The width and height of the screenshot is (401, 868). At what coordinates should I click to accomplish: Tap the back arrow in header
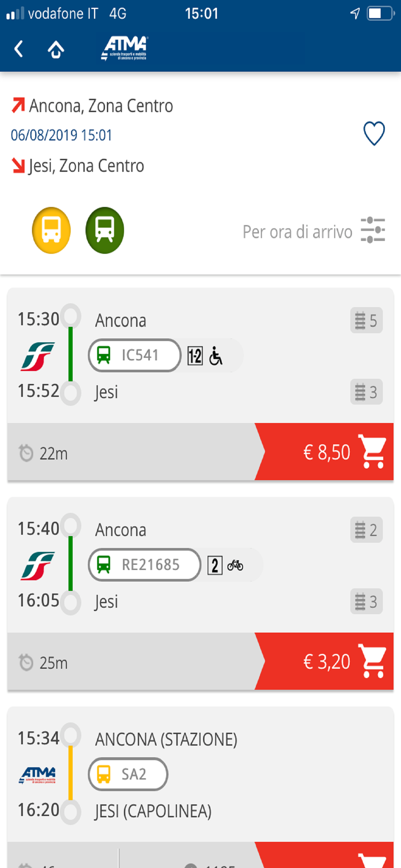tap(19, 49)
